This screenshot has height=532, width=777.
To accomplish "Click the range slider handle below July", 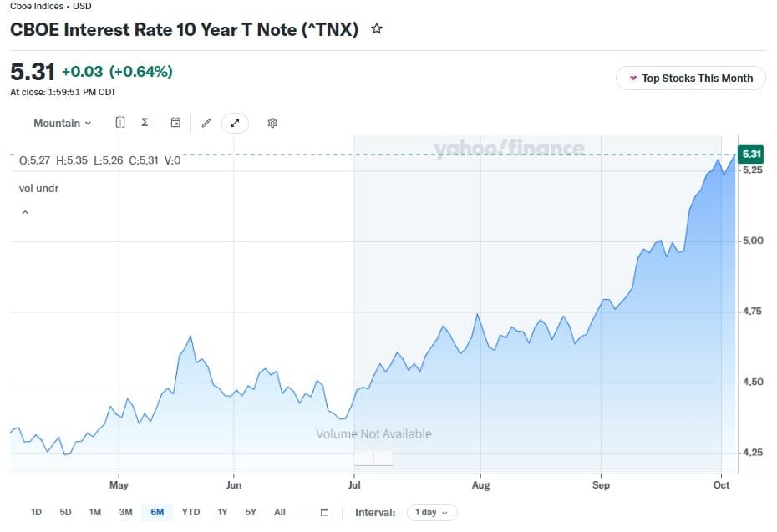I will click(x=373, y=458).
